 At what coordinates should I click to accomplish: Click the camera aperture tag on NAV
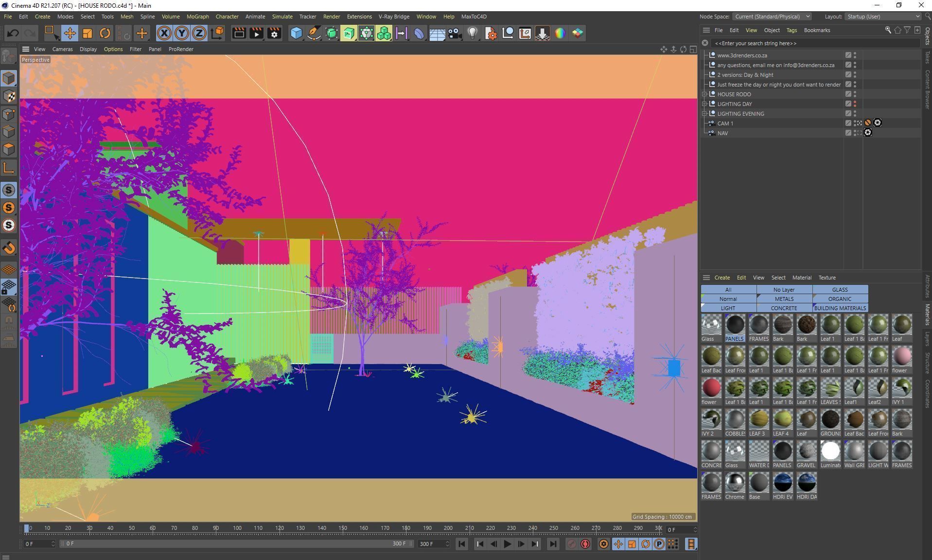868,133
